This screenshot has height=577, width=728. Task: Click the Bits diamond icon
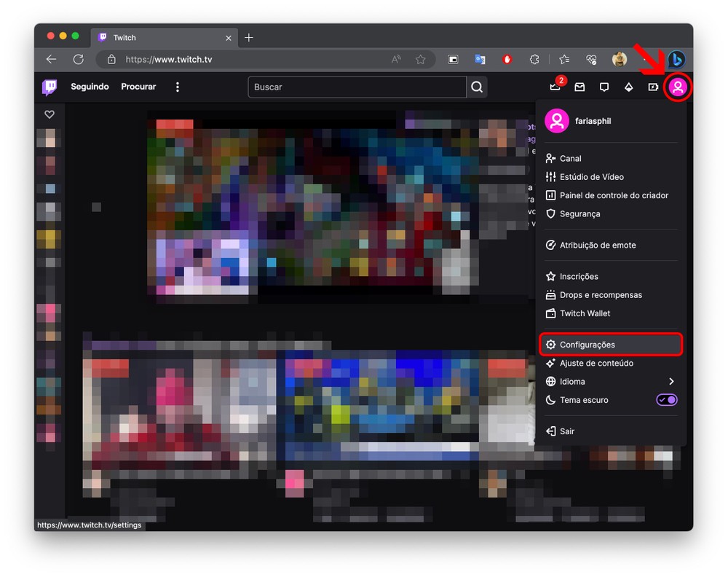628,87
